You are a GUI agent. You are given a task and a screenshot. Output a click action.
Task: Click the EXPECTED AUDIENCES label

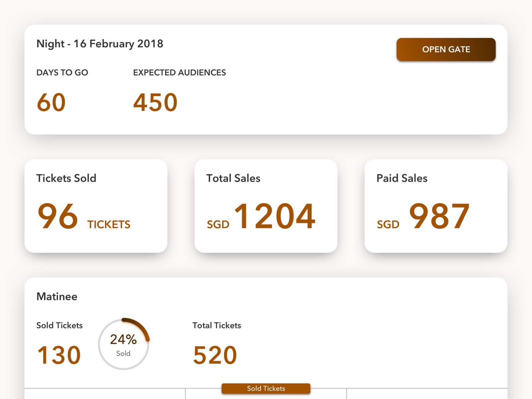(x=179, y=72)
